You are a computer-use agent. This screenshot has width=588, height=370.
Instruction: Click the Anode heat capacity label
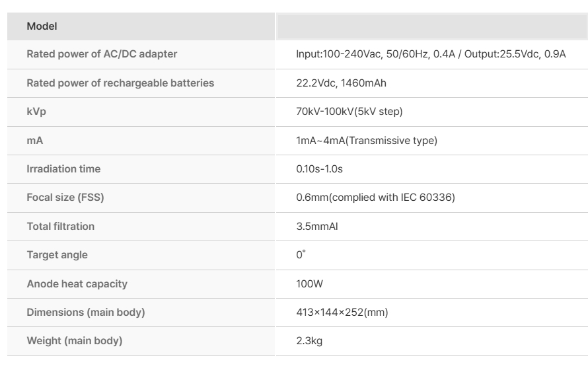tap(77, 283)
